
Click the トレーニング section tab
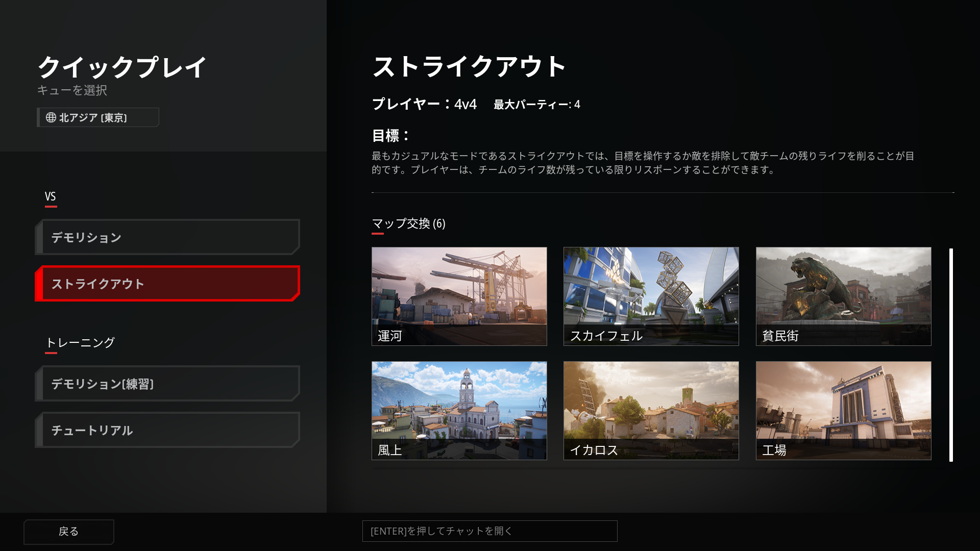click(x=80, y=343)
